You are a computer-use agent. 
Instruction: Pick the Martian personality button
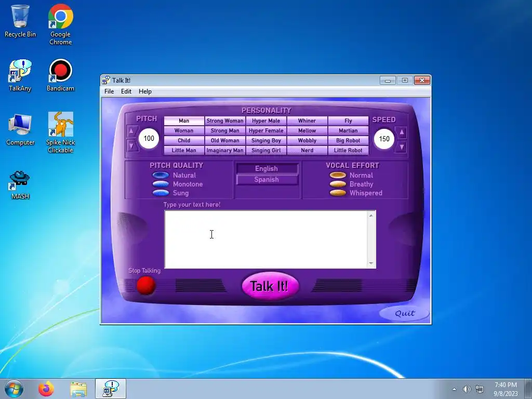(348, 130)
